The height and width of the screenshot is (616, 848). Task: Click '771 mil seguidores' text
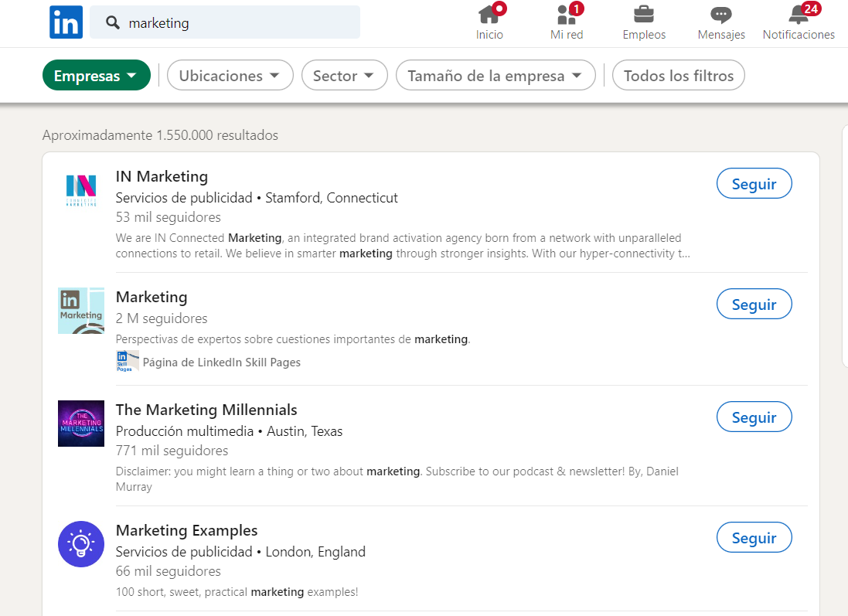click(x=172, y=451)
